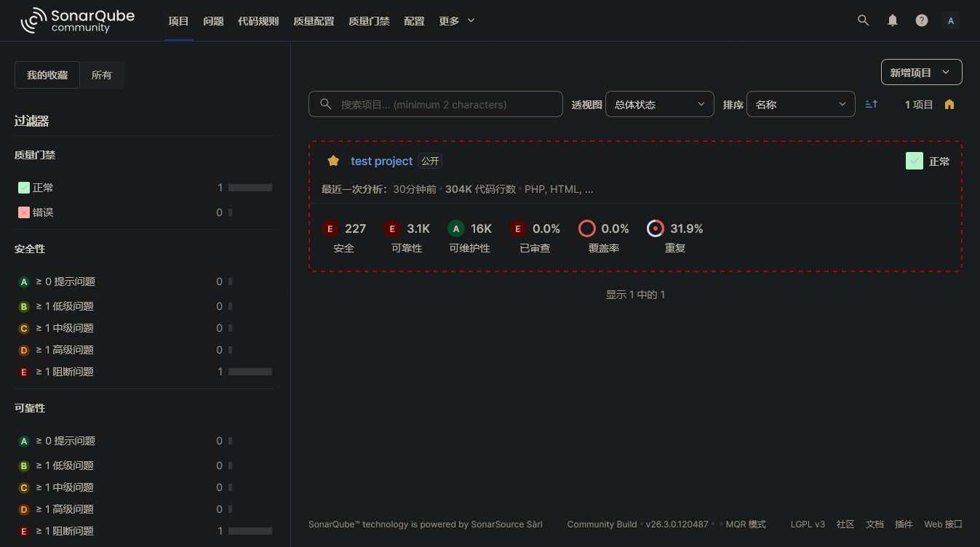
Task: Click the count bar beside 正常 filter
Action: point(250,187)
